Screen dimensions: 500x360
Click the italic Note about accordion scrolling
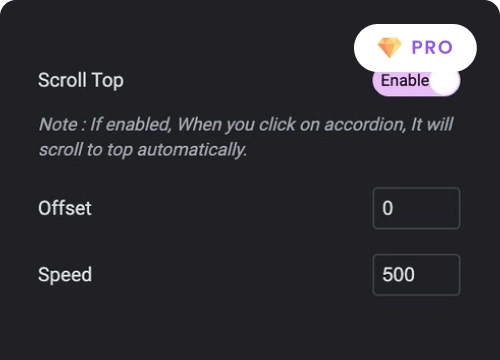[x=246, y=137]
